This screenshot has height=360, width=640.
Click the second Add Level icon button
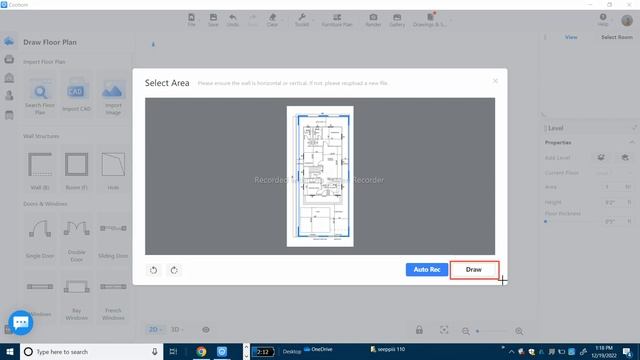(625, 158)
